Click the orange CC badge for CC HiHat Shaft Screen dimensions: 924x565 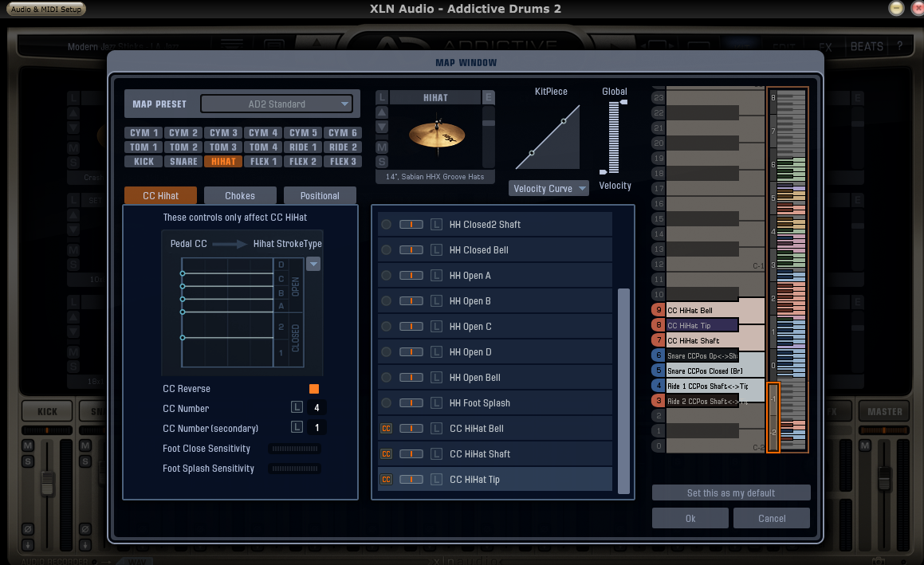pos(386,454)
